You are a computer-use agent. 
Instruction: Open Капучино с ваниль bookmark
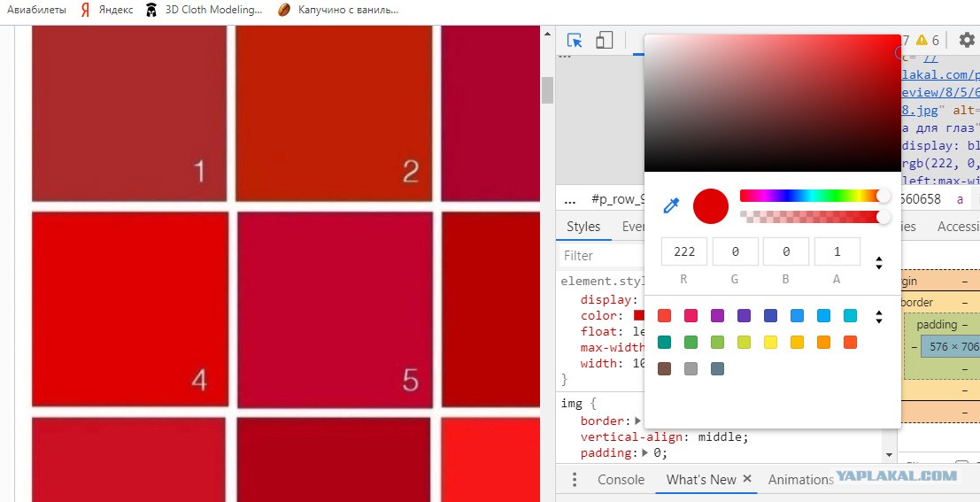(338, 10)
